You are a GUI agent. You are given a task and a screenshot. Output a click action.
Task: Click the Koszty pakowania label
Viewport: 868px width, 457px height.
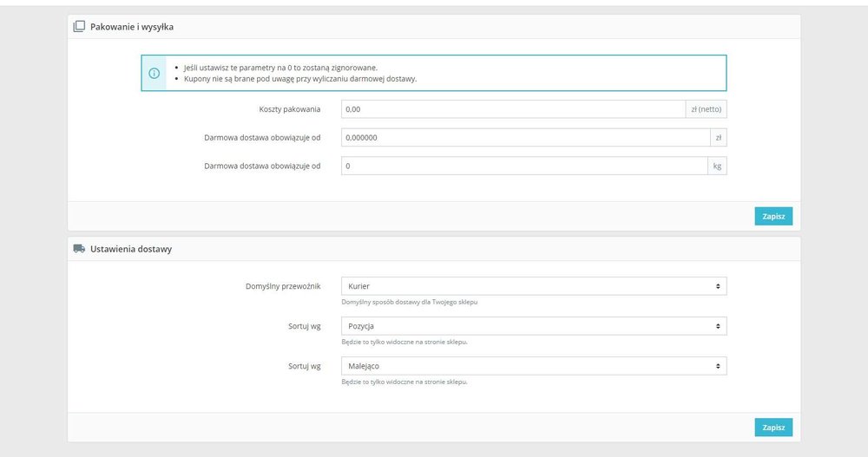pyautogui.click(x=290, y=109)
